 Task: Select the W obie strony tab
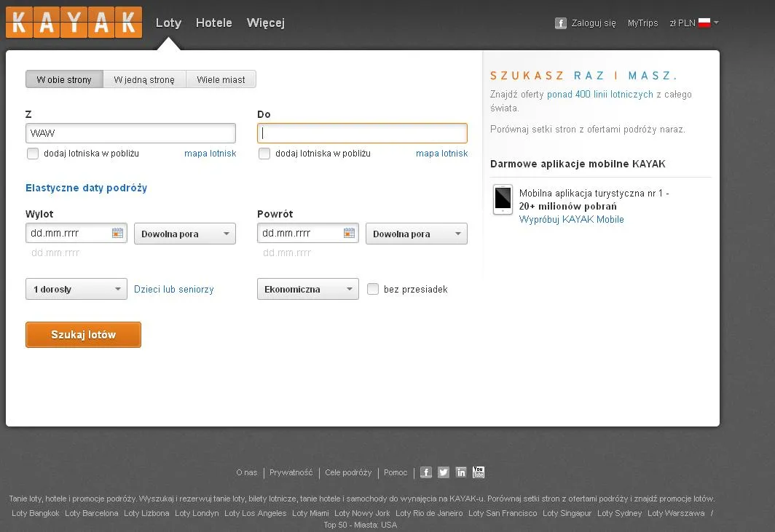click(64, 79)
